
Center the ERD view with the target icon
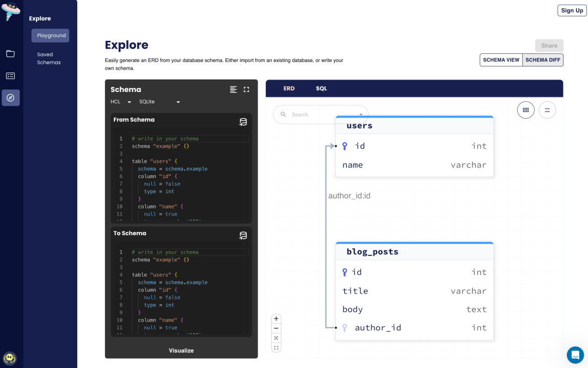pyautogui.click(x=276, y=338)
